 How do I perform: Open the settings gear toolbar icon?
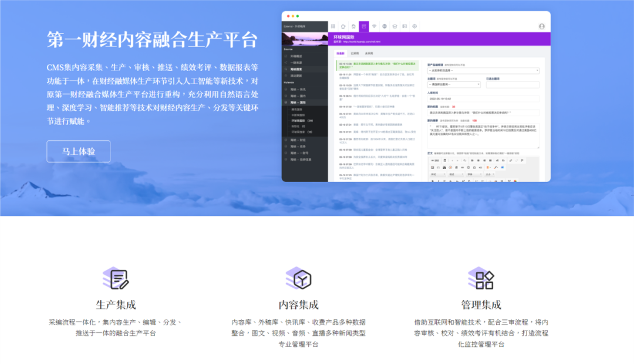tap(414, 26)
